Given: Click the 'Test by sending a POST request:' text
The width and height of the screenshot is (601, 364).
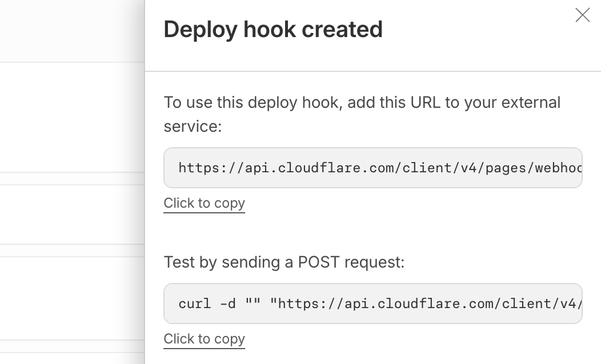Looking at the screenshot, I should [x=284, y=262].
